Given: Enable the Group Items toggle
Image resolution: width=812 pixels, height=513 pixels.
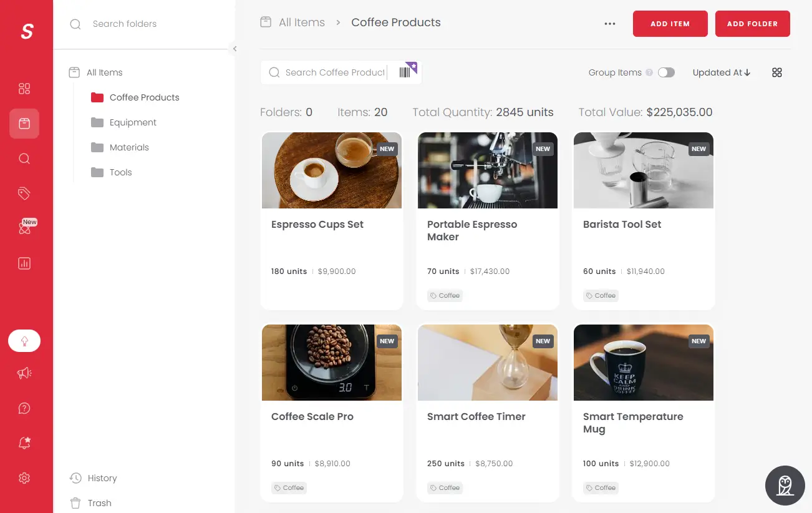Looking at the screenshot, I should pos(666,72).
